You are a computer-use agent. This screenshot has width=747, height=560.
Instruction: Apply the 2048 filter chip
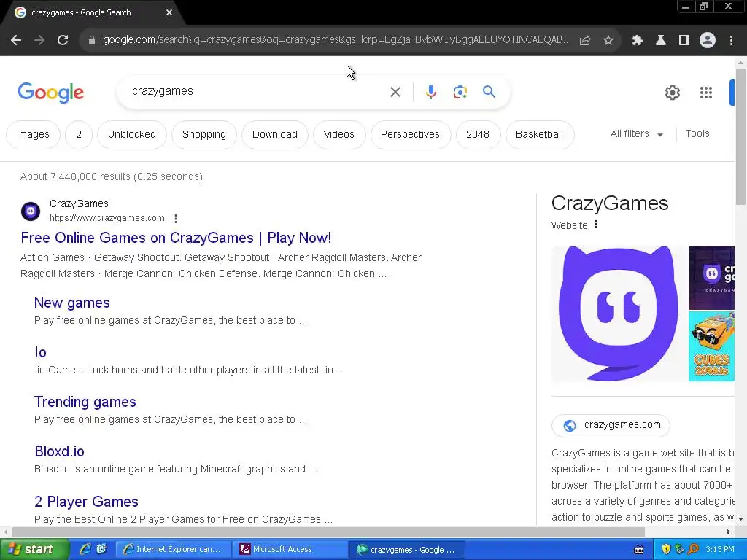478,135
